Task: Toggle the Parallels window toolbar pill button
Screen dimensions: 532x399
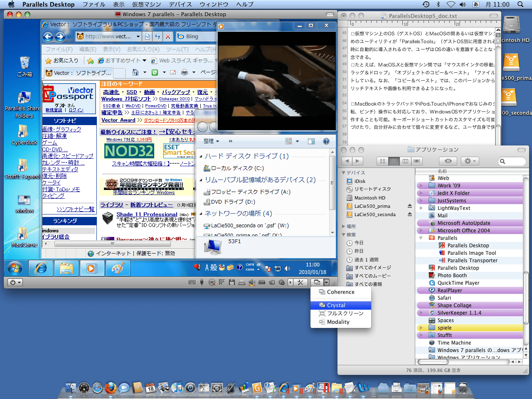Action: pyautogui.click(x=330, y=15)
